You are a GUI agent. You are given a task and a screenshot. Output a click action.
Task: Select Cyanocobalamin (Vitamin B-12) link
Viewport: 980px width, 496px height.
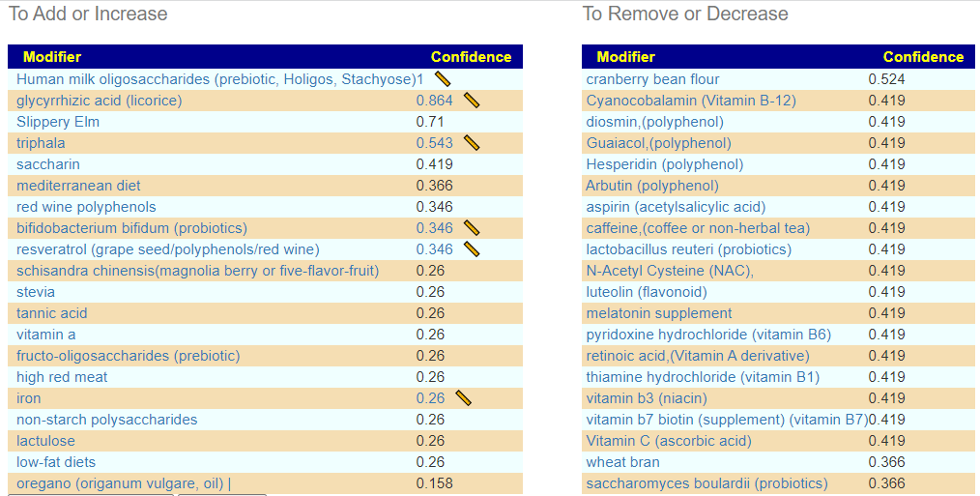pos(691,101)
